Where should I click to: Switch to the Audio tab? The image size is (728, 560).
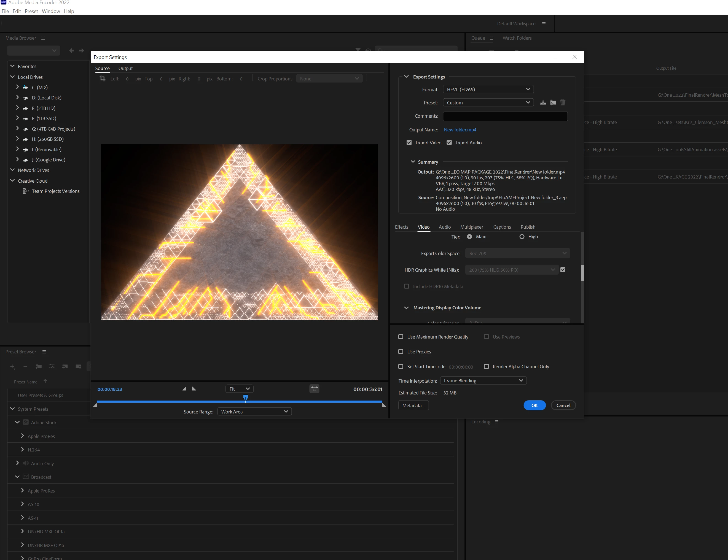click(x=444, y=227)
